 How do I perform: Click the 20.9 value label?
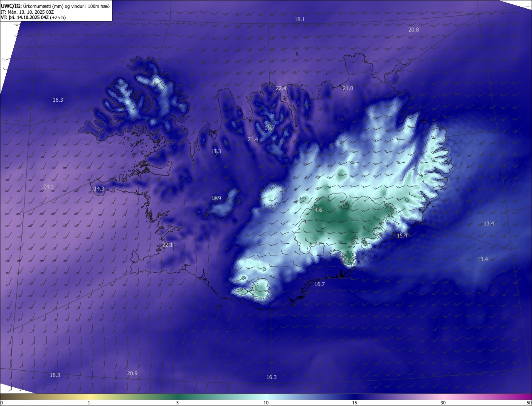pos(132,374)
